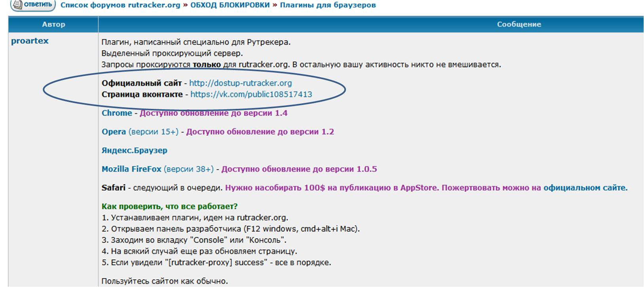
Task: Click line Устанавливаем плагин, идем на rutracker.org
Action: 195,218
